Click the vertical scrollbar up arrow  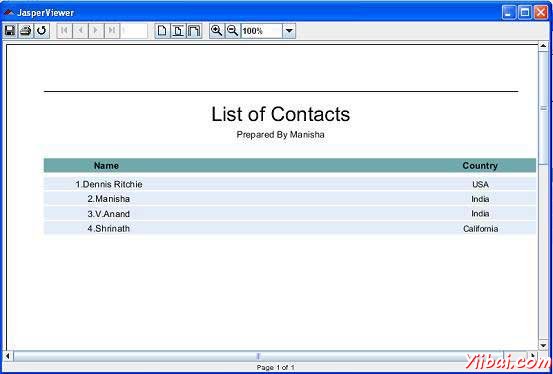point(543,46)
